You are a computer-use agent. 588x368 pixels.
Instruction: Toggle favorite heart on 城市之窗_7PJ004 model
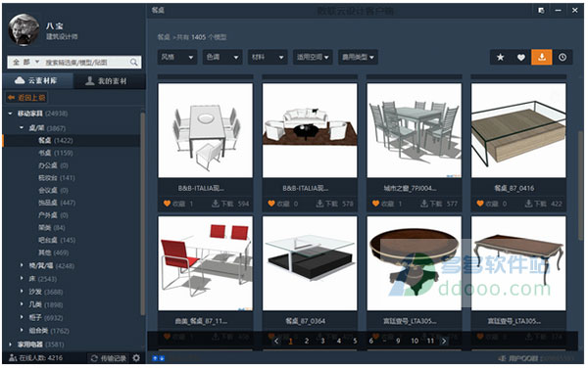coord(375,204)
